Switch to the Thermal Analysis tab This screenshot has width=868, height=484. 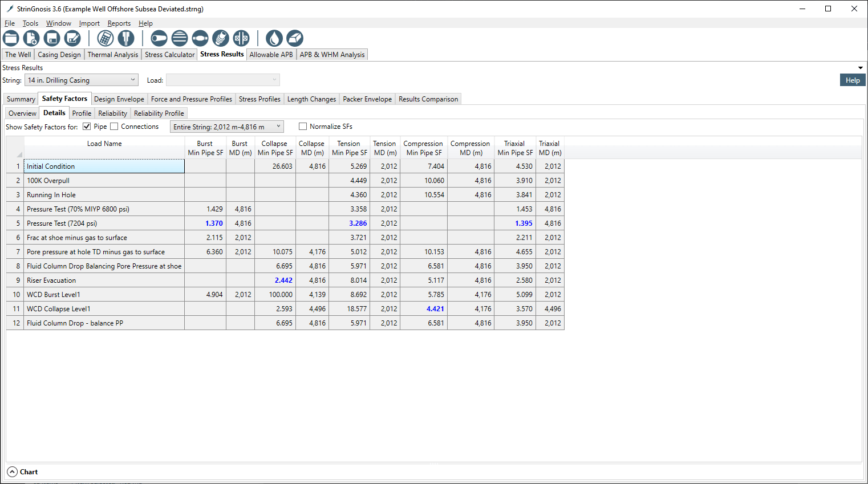click(112, 55)
